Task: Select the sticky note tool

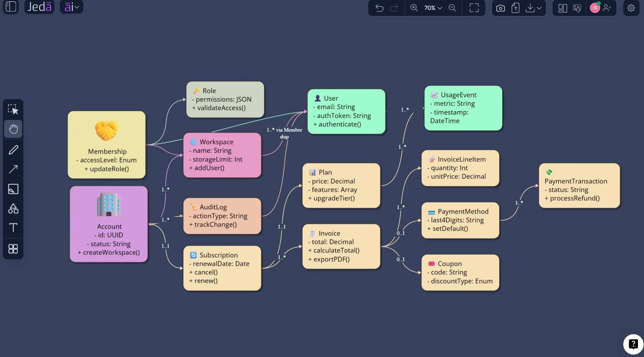Action: click(13, 189)
